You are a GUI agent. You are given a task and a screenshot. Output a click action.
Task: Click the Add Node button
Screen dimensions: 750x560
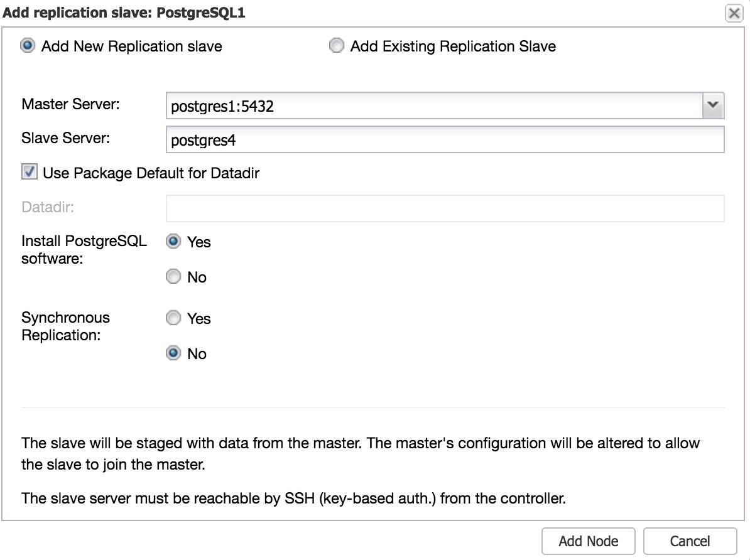(x=589, y=541)
